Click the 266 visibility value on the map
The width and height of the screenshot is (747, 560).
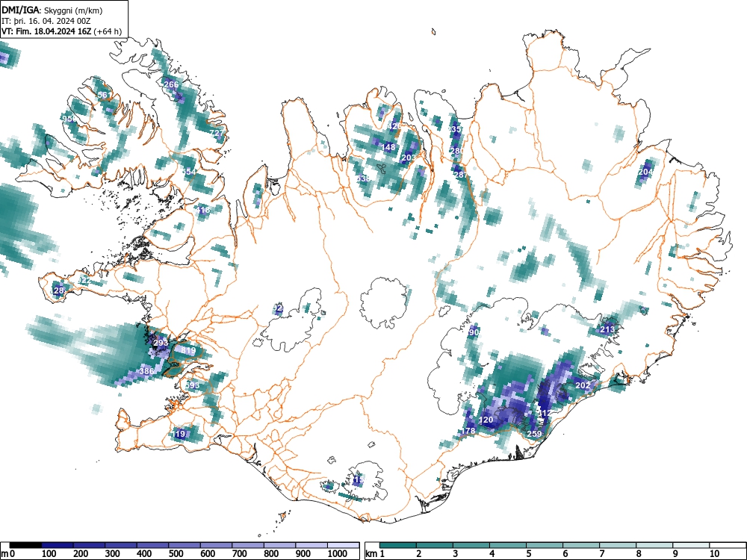pos(171,84)
